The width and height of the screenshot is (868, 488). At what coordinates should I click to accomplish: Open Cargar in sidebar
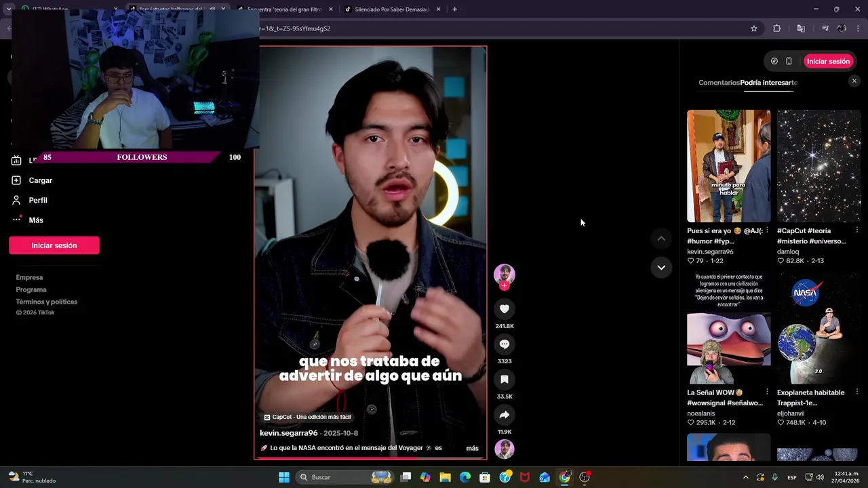[x=41, y=180]
